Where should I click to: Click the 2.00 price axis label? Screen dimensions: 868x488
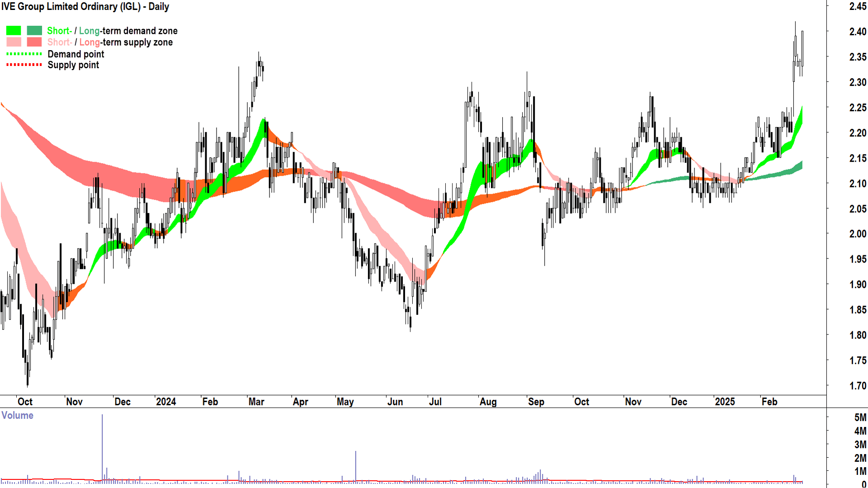click(x=857, y=234)
